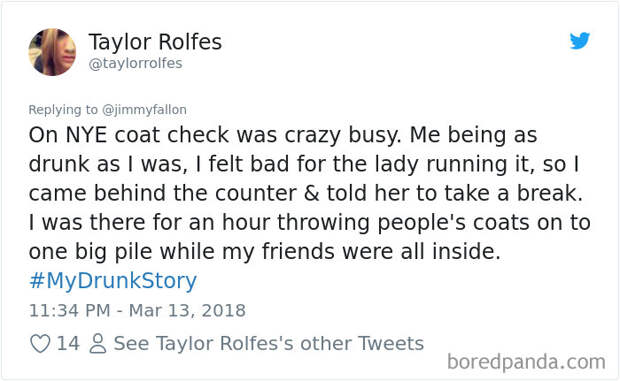The height and width of the screenshot is (381, 620).
Task: Click the word 'NYE' in the tweet
Action: (86, 135)
